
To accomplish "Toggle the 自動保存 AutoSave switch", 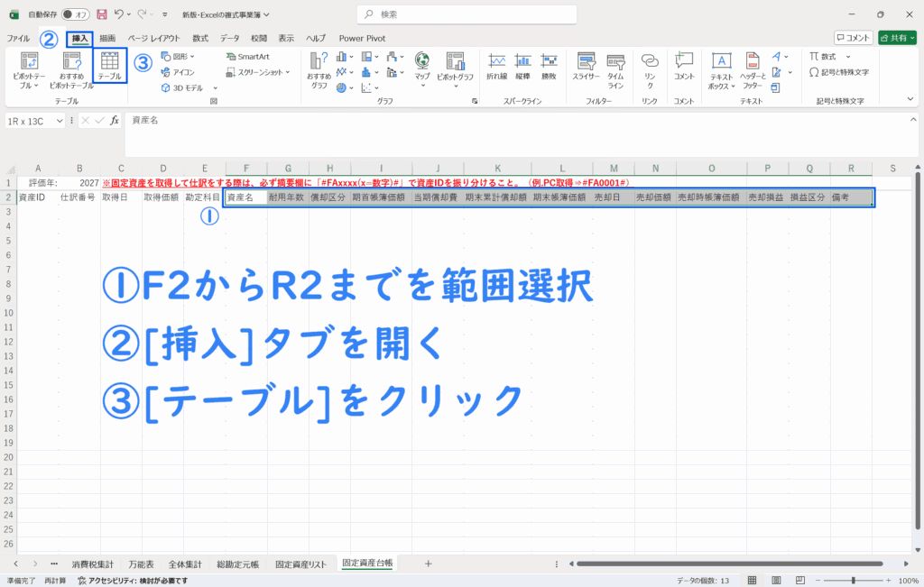I will tap(79, 14).
